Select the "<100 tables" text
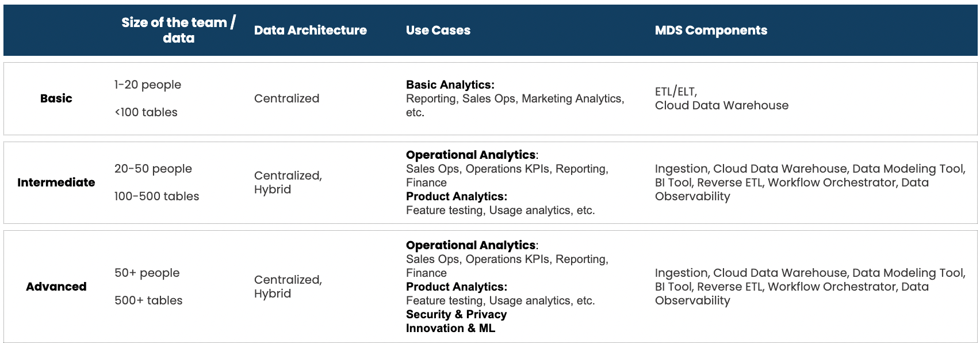 (x=146, y=112)
